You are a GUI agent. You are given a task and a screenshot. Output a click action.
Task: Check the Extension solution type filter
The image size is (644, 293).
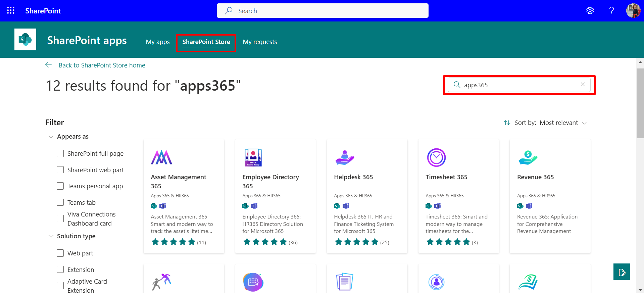[x=60, y=270]
